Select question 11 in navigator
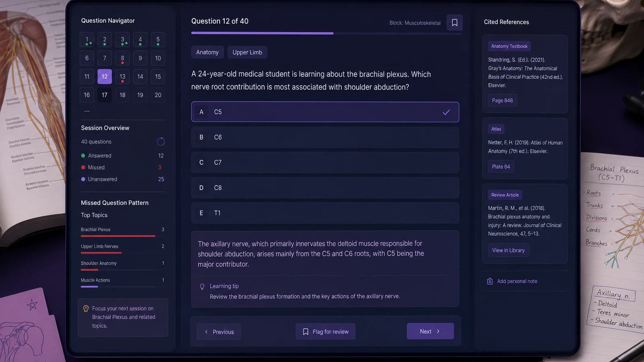 [87, 76]
